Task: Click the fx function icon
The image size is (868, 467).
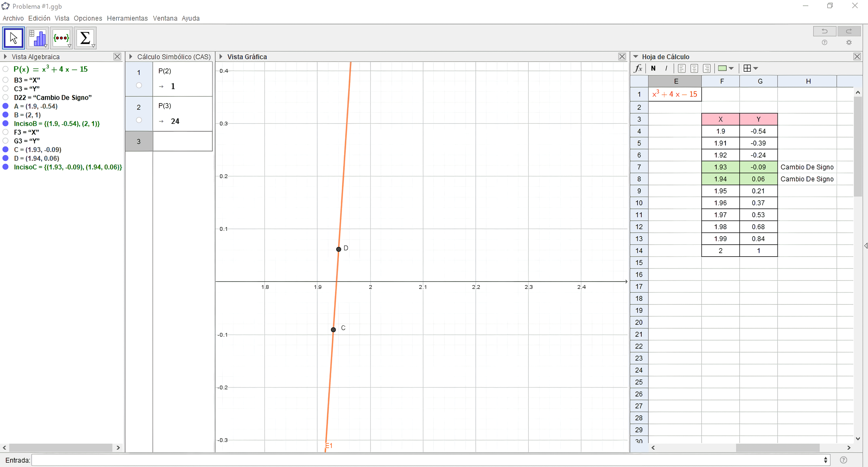Action: pyautogui.click(x=638, y=68)
